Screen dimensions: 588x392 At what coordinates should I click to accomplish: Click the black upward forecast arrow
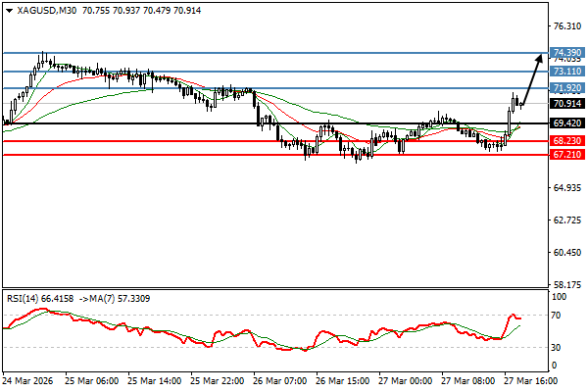tap(531, 78)
